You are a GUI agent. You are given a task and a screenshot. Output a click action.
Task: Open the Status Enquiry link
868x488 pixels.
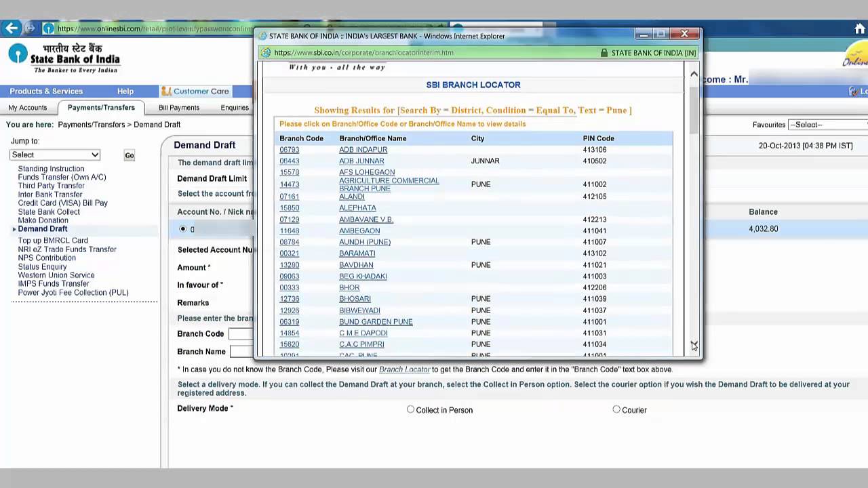tap(42, 266)
